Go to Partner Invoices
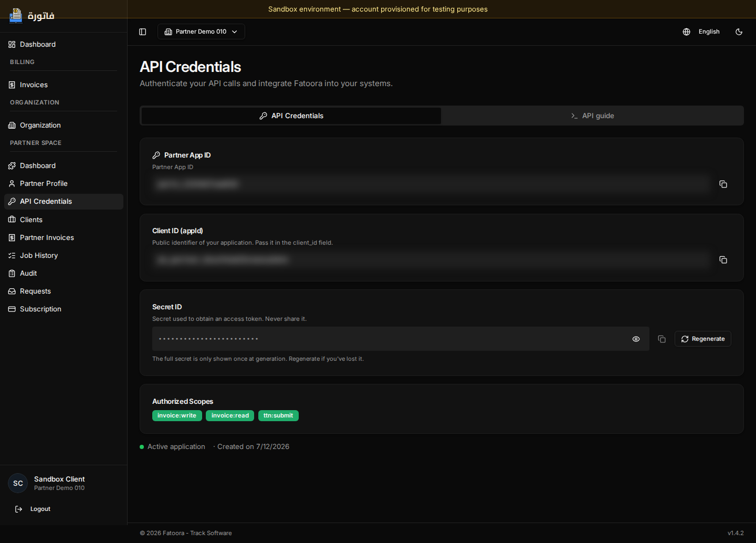The height and width of the screenshot is (543, 756). click(64, 237)
